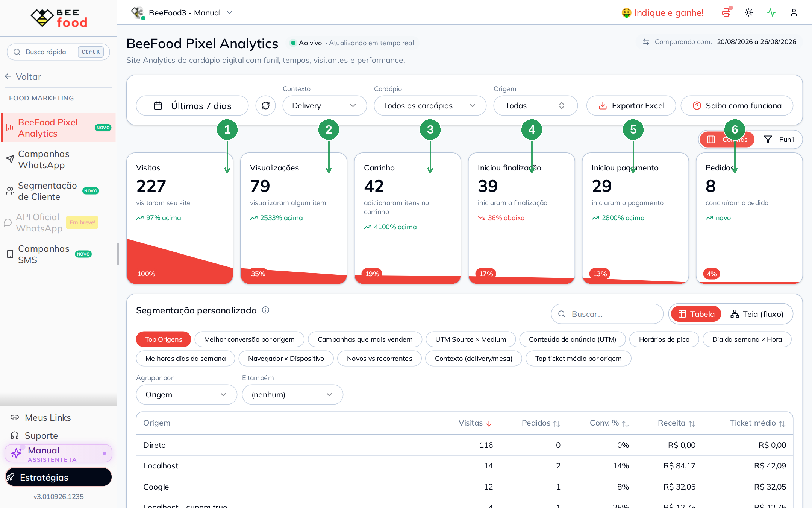Click the Buscar... segmentation search field
Screen dimensions: 812x508
[607, 314]
